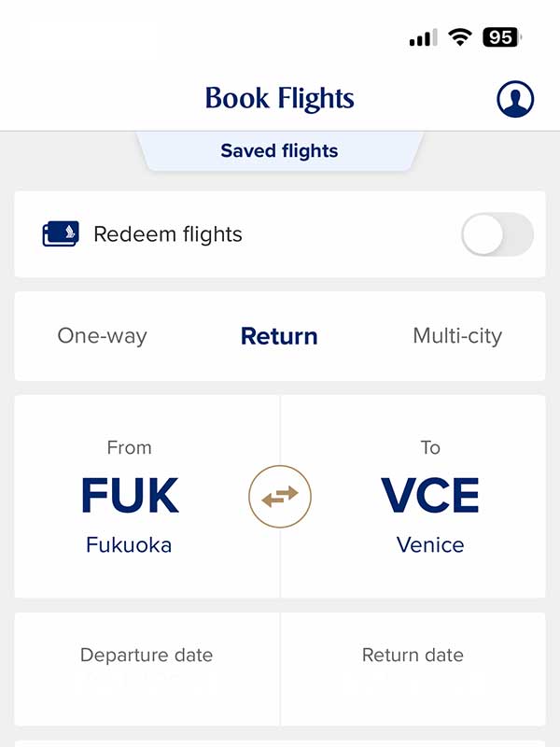Tap the VCE airport code
This screenshot has height=747, width=560.
[x=430, y=495]
